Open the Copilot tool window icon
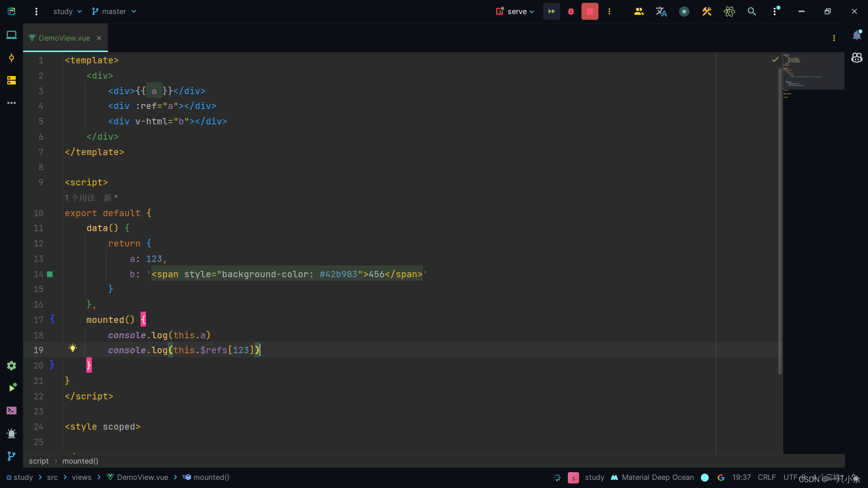868x488 pixels. (857, 58)
